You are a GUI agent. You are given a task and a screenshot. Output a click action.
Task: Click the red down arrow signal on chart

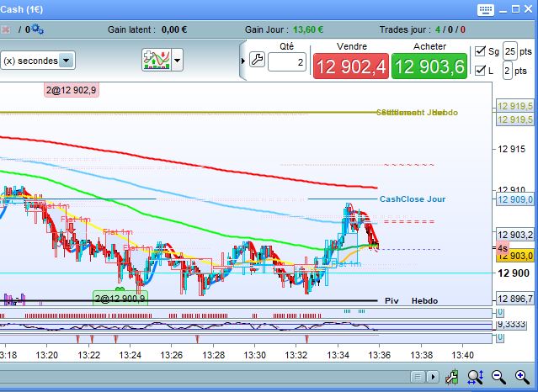(x=71, y=228)
